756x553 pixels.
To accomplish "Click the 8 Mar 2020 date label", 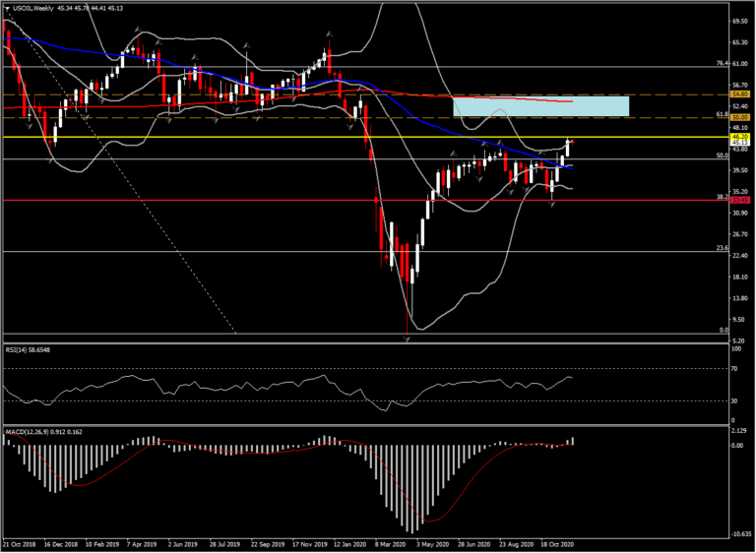I will pyautogui.click(x=392, y=543).
